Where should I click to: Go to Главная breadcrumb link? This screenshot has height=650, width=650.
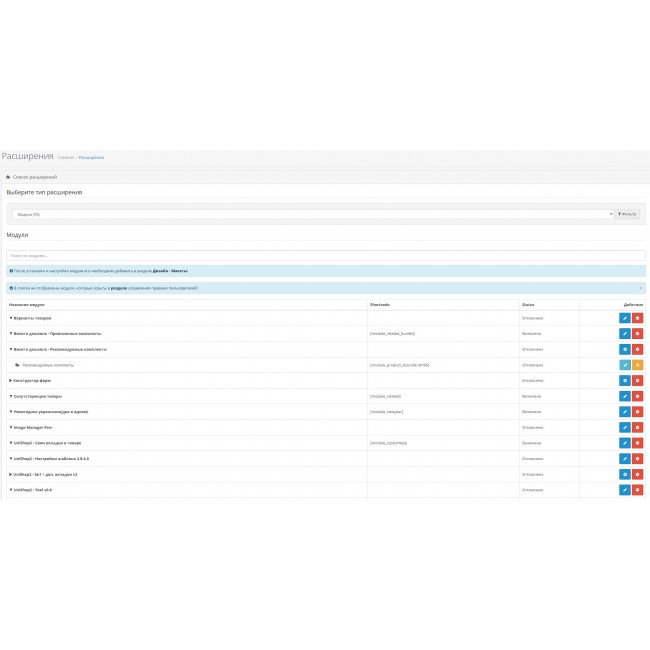click(x=65, y=157)
